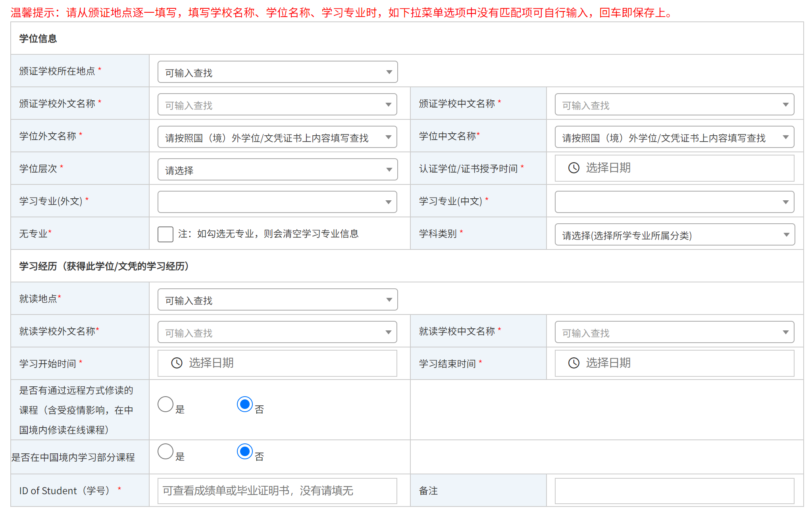
Task: Open the 学科类别 dropdown
Action: (675, 234)
